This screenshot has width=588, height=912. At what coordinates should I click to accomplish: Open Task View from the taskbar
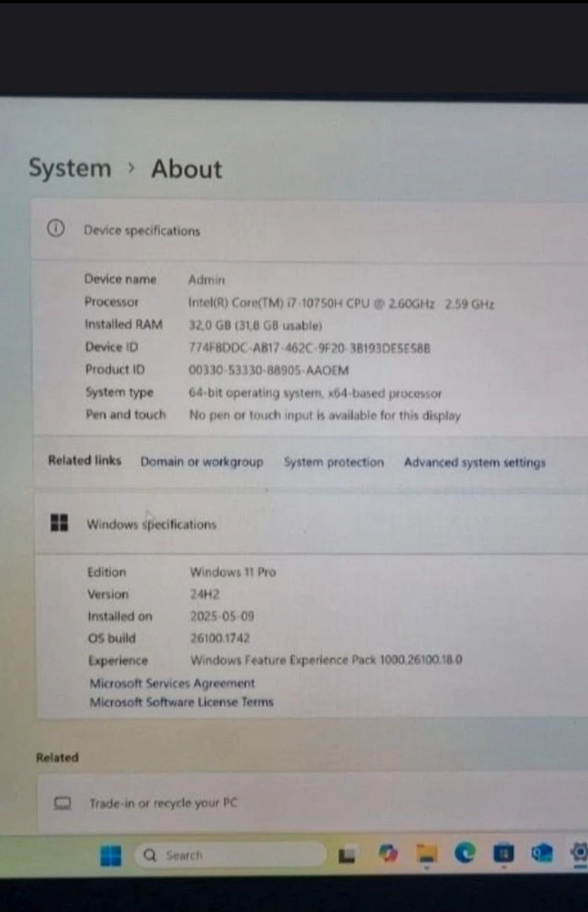click(x=347, y=855)
